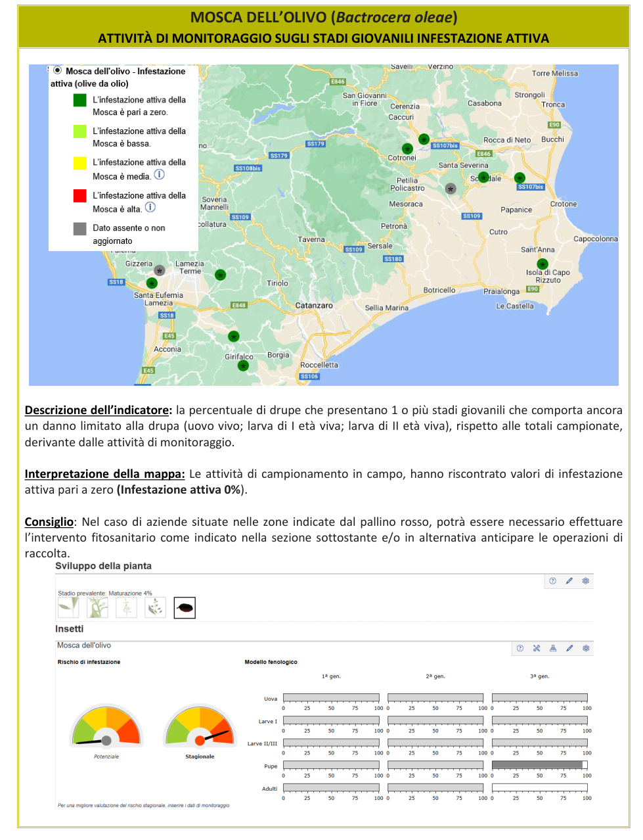This screenshot has height=840, width=643.
Task: Click the '2ª gen.' column header
Action: pos(435,676)
